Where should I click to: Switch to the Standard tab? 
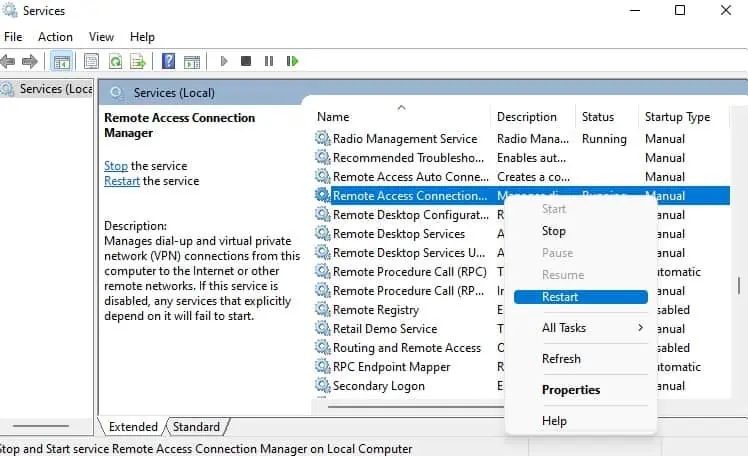coord(196,427)
